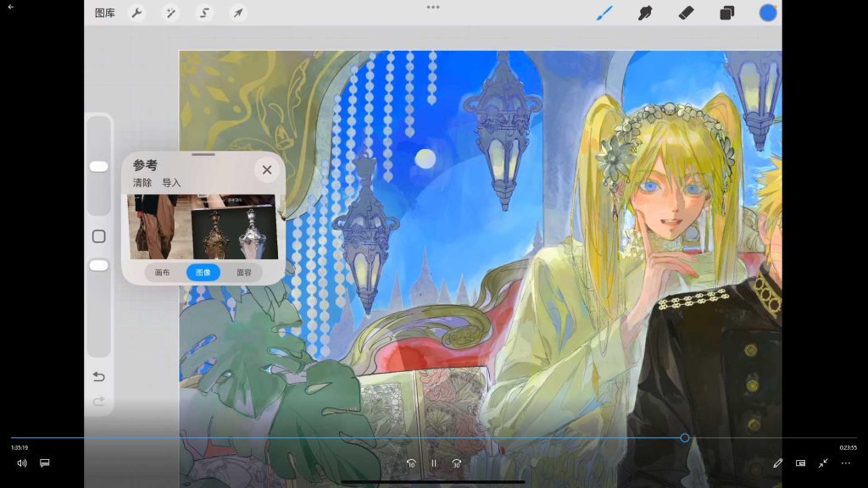Activate the Transform arrow tool
The image size is (868, 488).
point(238,13)
